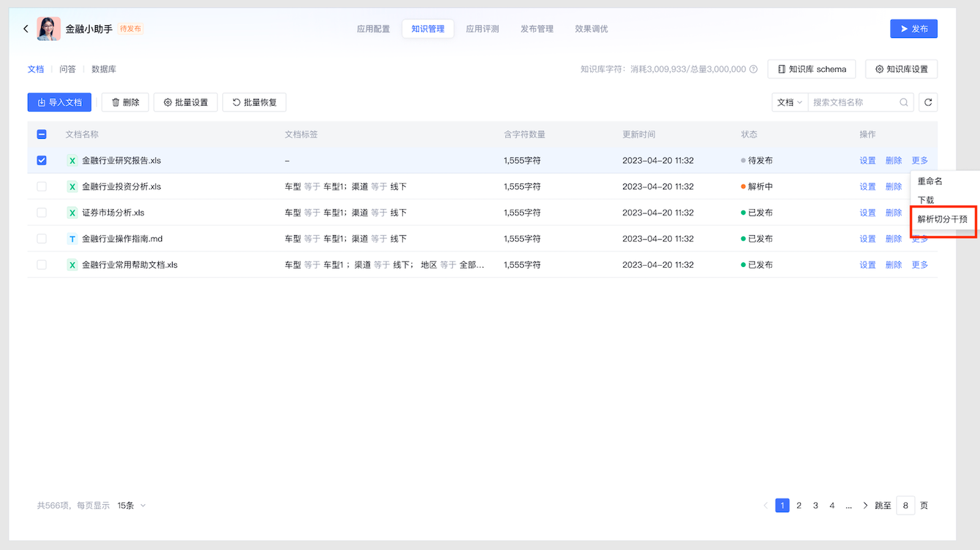Click the 金融小助手 avatar image

pyautogui.click(x=48, y=29)
